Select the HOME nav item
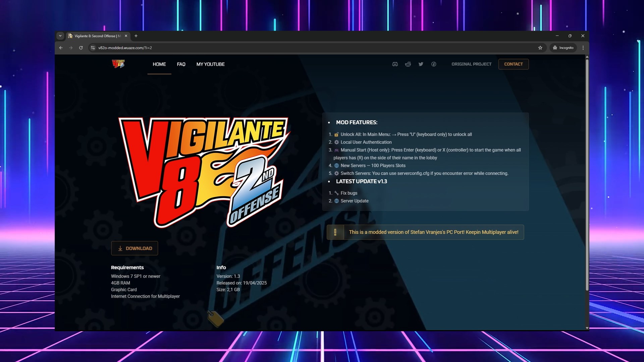The height and width of the screenshot is (362, 644). (x=159, y=64)
